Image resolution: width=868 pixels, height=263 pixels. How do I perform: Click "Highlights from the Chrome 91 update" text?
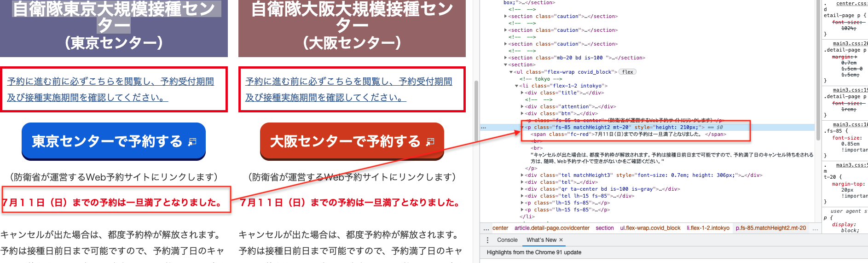534,252
